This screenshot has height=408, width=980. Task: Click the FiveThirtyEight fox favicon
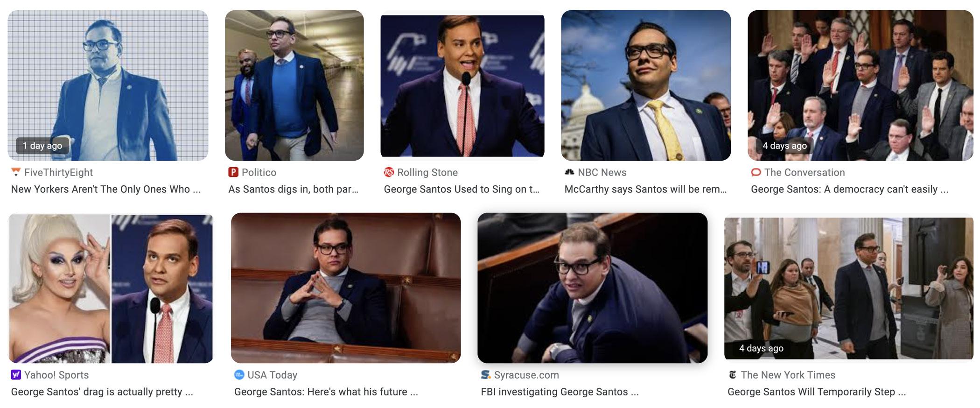coord(16,172)
